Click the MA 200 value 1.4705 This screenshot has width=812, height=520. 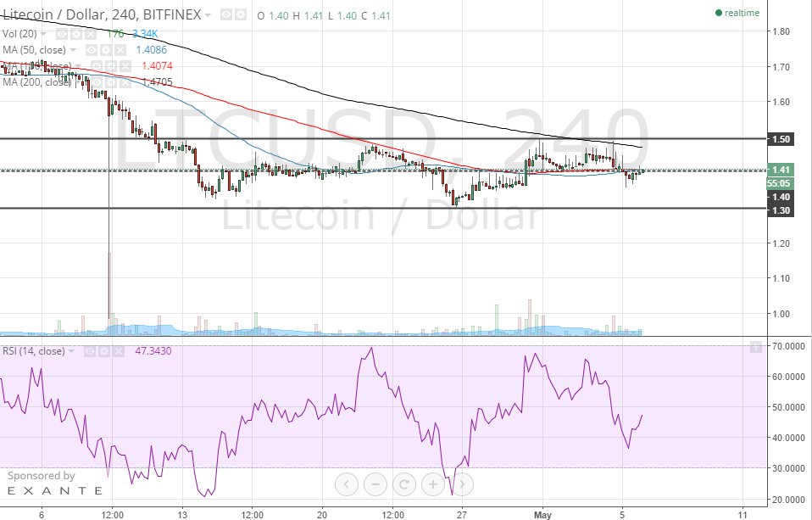tap(157, 82)
